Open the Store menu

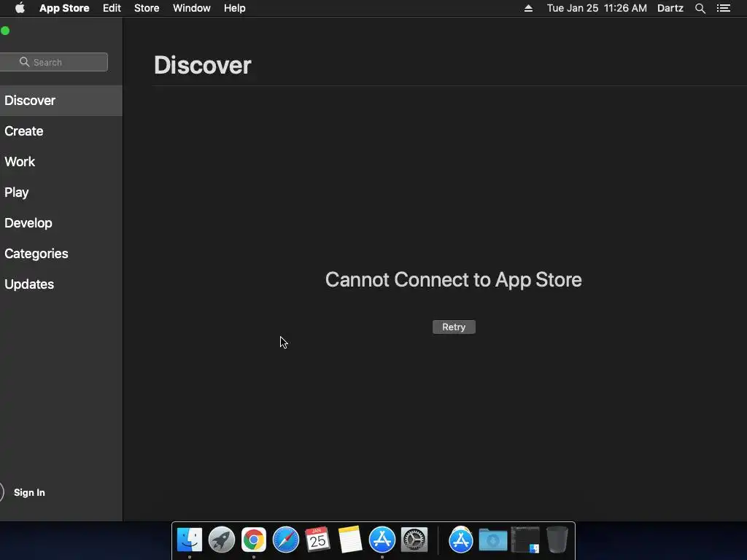[147, 8]
